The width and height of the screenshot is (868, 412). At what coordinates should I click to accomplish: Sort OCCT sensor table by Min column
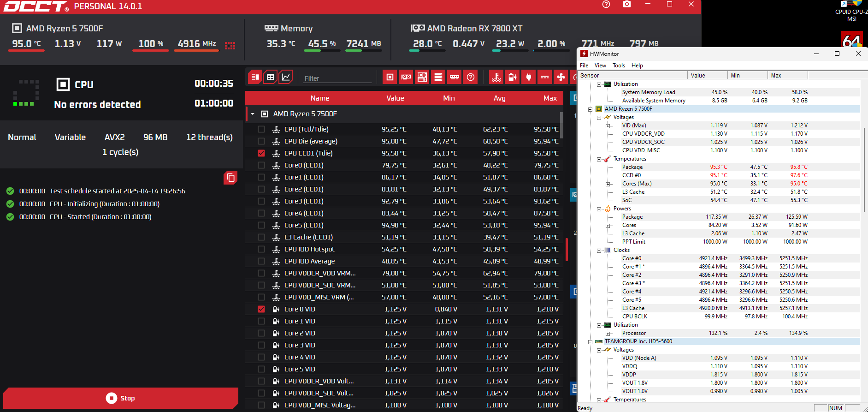[449, 98]
